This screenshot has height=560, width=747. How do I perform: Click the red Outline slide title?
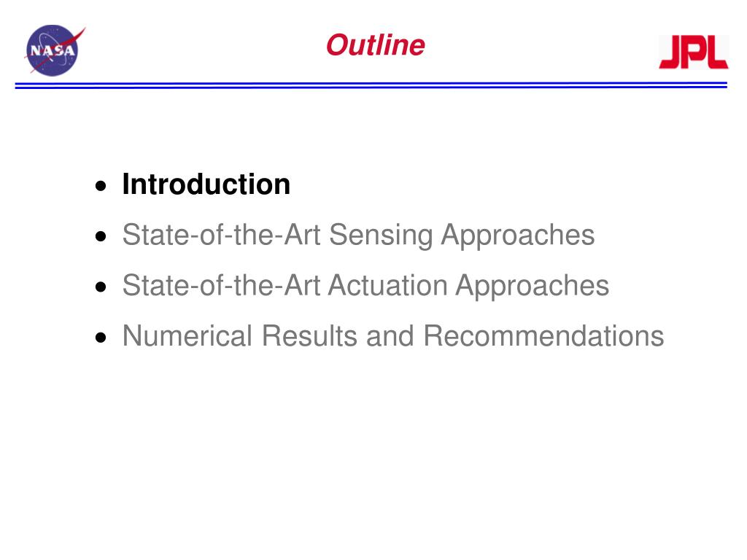pos(376,45)
